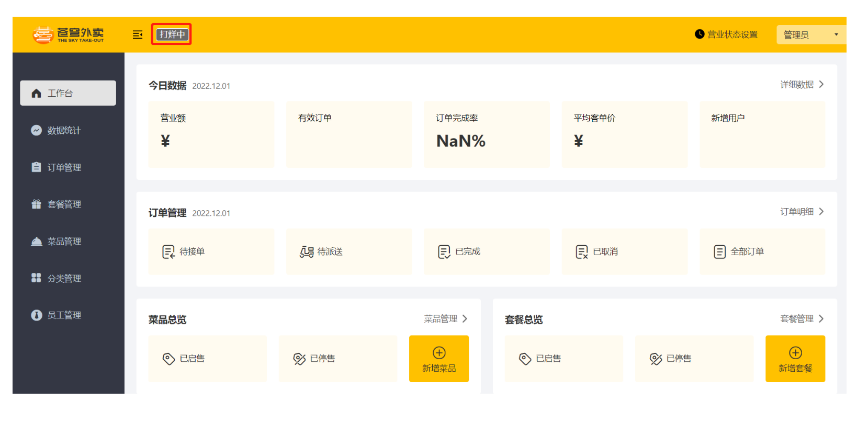The height and width of the screenshot is (424, 868).
Task: Click the 全部订单 card
Action: [x=762, y=251]
